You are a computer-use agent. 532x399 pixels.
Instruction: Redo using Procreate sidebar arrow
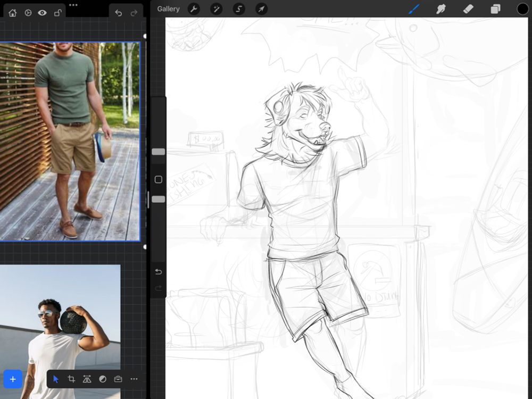coord(159,288)
